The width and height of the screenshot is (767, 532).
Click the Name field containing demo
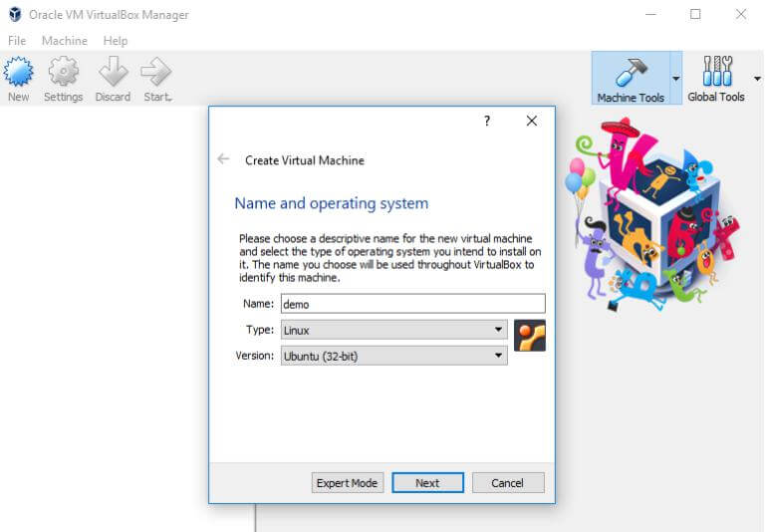point(412,304)
